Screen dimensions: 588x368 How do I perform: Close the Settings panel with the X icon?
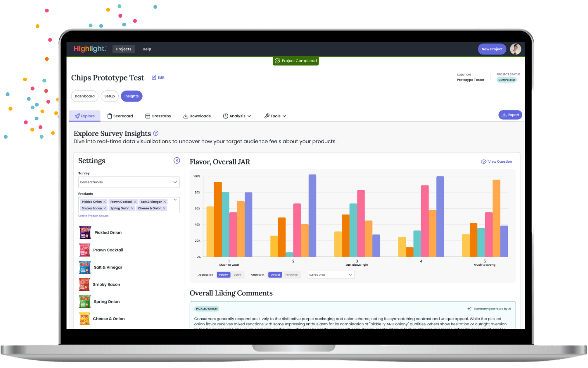coord(177,160)
